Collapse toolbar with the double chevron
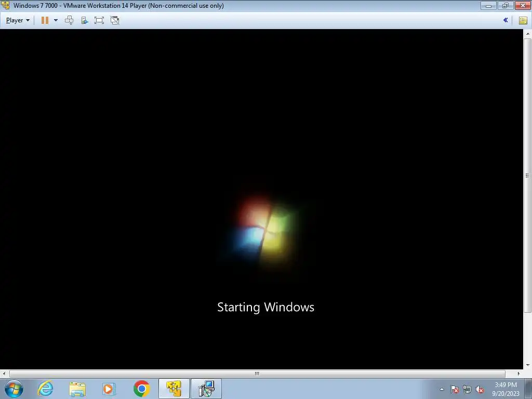Viewport: 532px width, 399px height. coord(506,20)
